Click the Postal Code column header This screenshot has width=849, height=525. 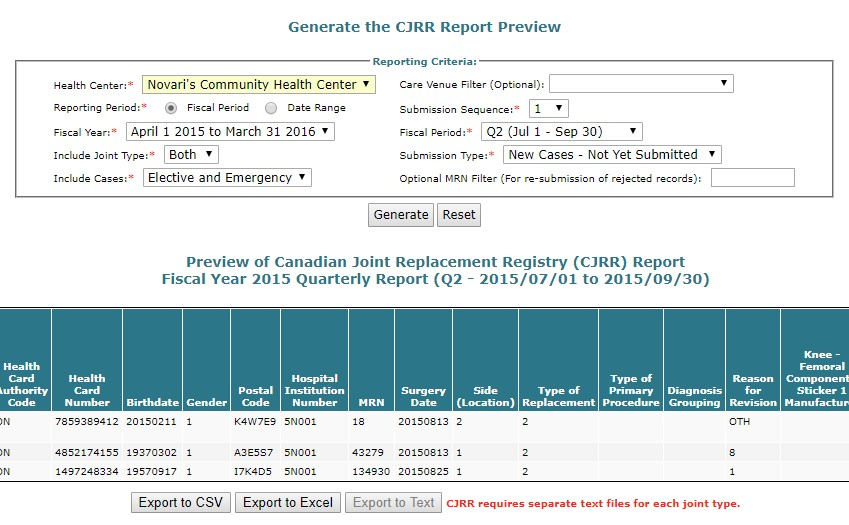[x=256, y=360]
